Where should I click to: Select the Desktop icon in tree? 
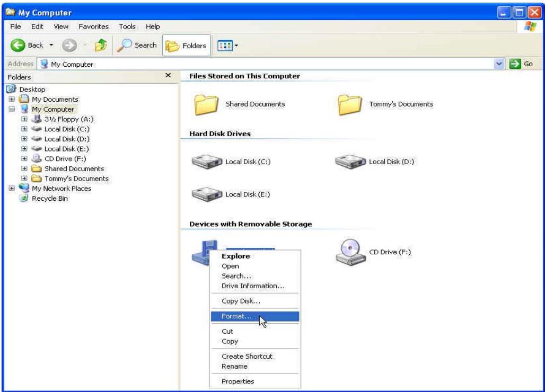tap(12, 89)
